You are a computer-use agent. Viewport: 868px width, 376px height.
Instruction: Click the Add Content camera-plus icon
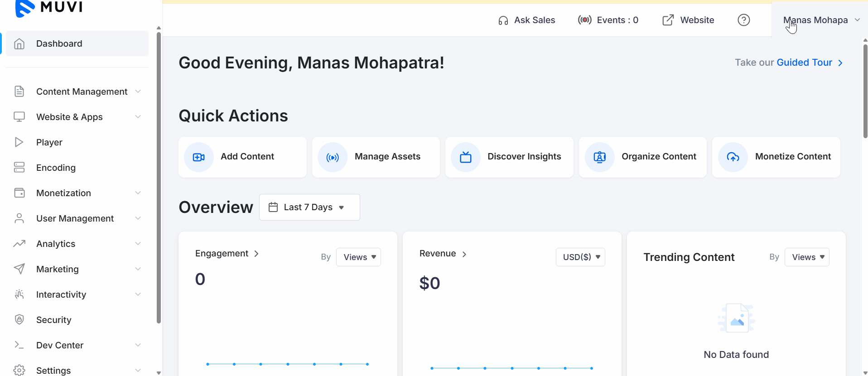pos(199,157)
